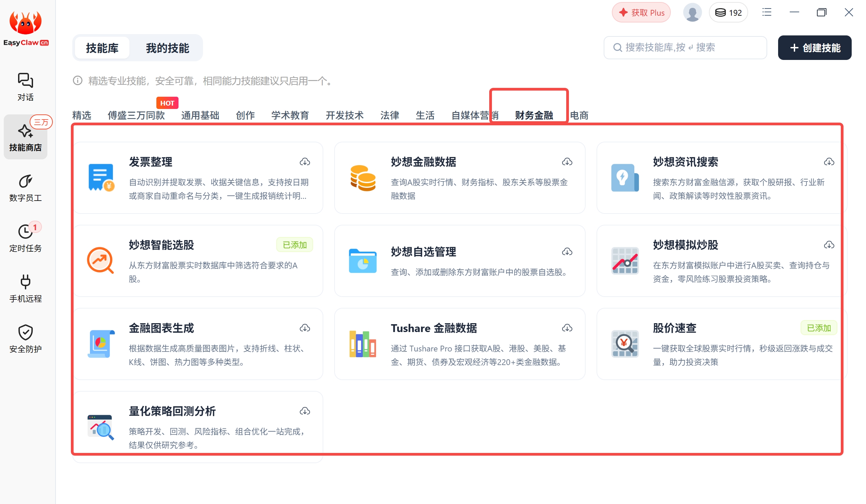The width and height of the screenshot is (866, 504).
Task: Select the 开发技术 category tab
Action: pos(344,115)
